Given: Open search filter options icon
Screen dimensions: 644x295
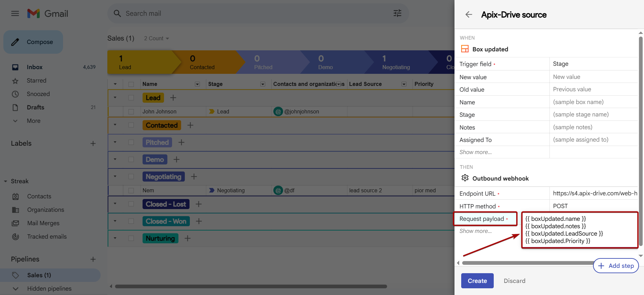Looking at the screenshot, I should [397, 13].
